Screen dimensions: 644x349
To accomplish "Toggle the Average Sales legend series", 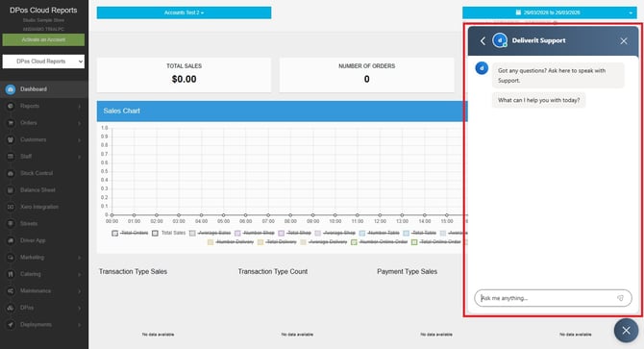I will 210,233.
